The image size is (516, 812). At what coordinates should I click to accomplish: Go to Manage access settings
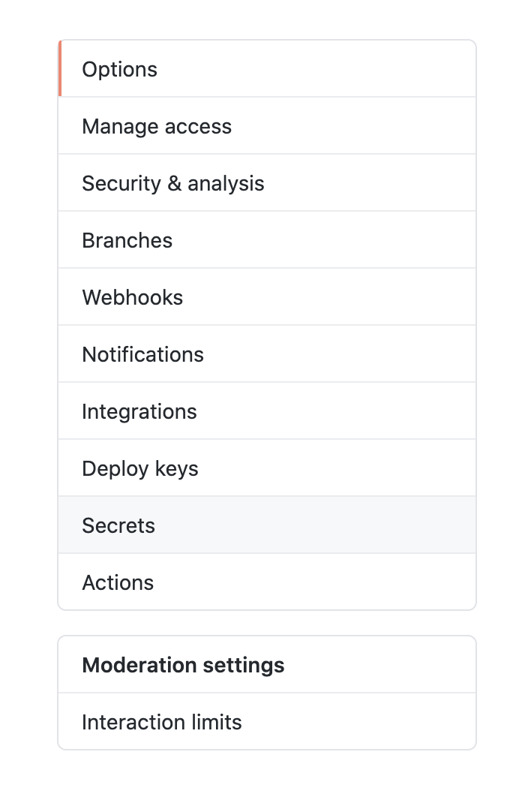(157, 126)
